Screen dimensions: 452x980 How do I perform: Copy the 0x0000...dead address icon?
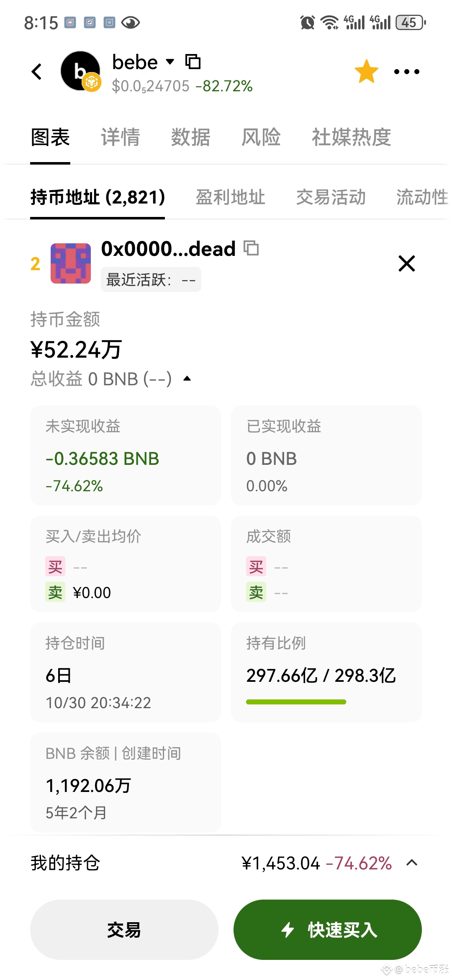tap(251, 248)
